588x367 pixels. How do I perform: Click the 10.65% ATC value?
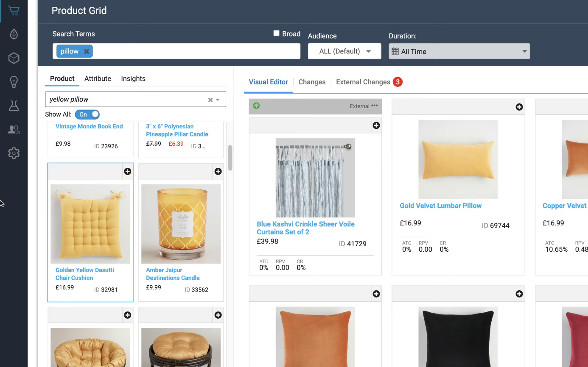(x=556, y=250)
